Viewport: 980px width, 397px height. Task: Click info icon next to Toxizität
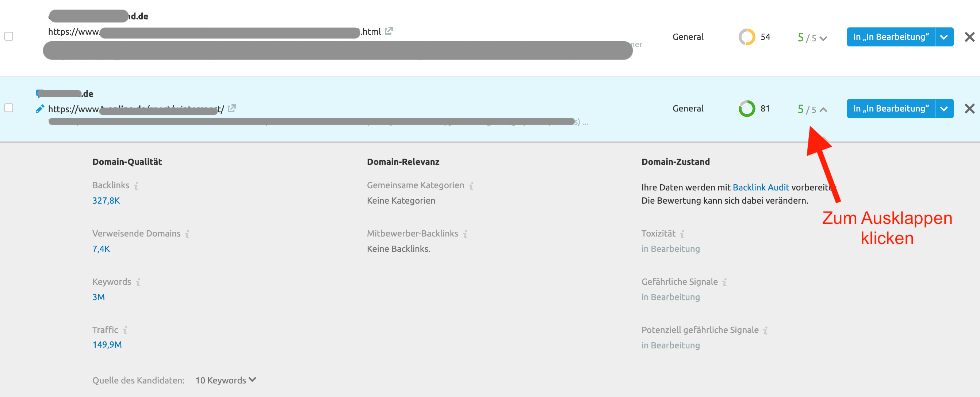pyautogui.click(x=682, y=234)
